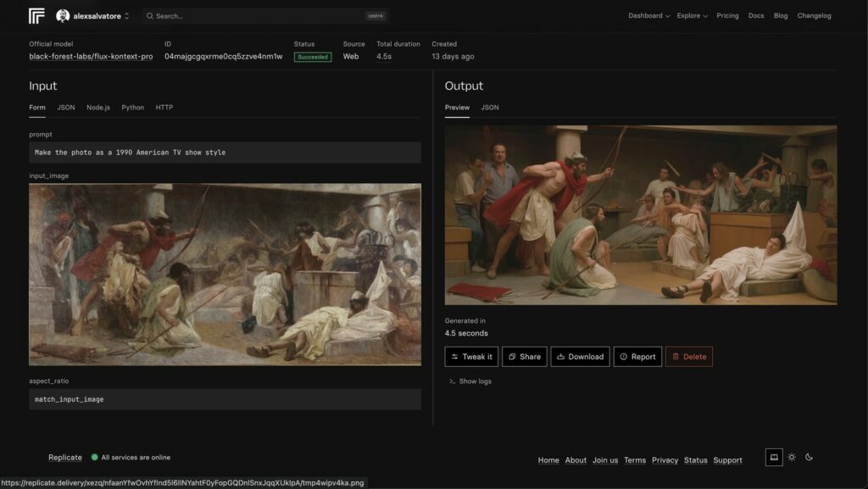Focus the prompt text field
The width and height of the screenshot is (868, 489).
(225, 153)
